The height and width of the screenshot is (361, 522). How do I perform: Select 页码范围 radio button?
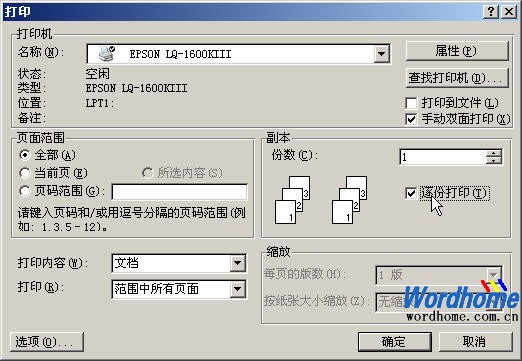tap(25, 191)
